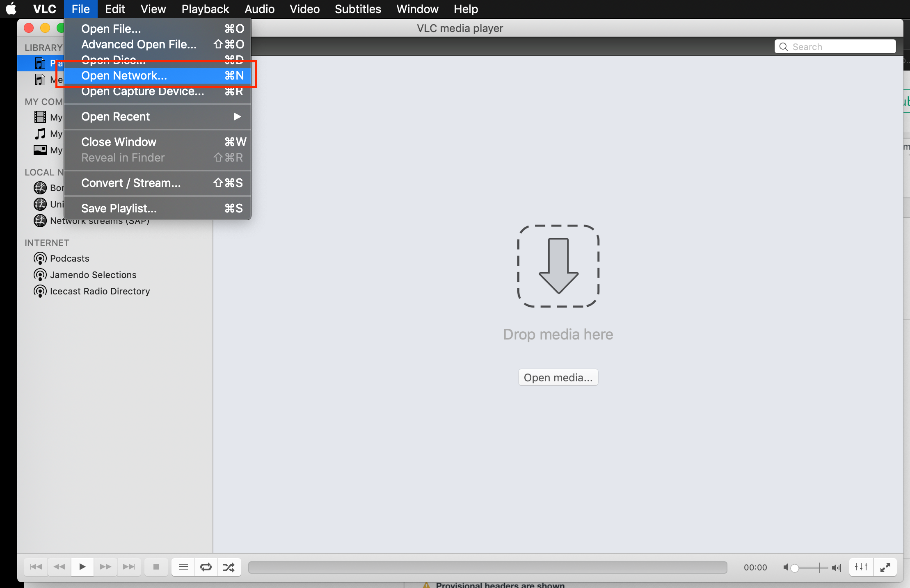
Task: Enable loop playback
Action: [x=206, y=567]
